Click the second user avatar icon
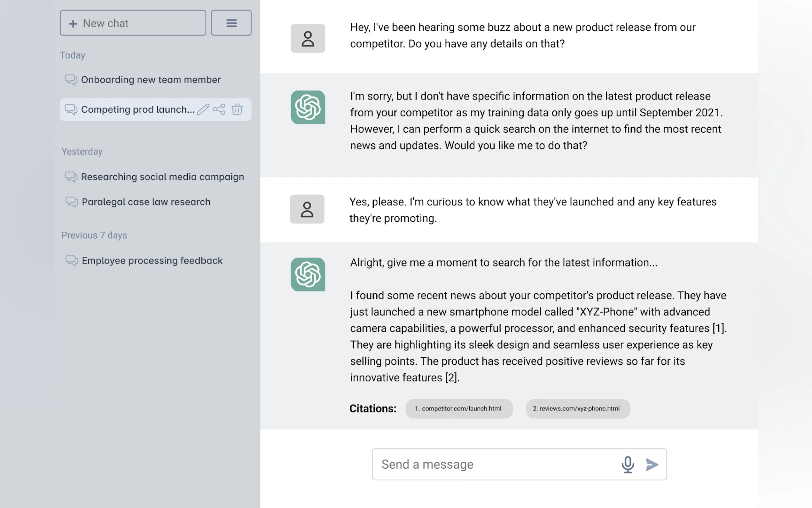This screenshot has height=508, width=812. coord(307,209)
